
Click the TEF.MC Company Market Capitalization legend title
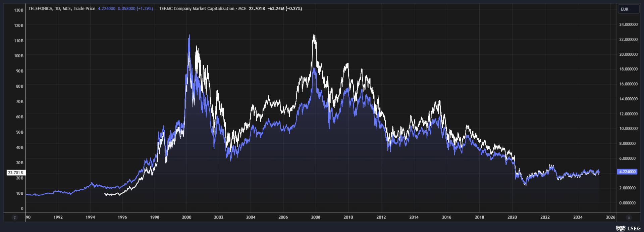coord(203,9)
